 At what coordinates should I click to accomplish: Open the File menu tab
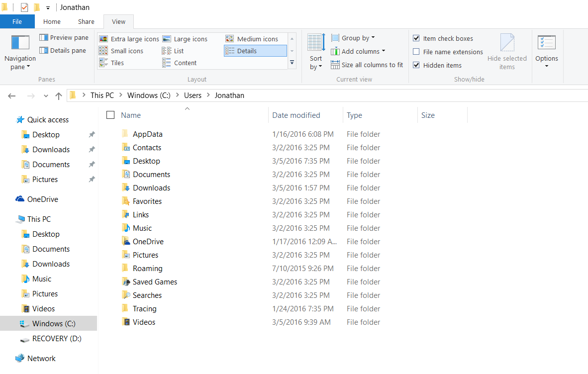(17, 22)
